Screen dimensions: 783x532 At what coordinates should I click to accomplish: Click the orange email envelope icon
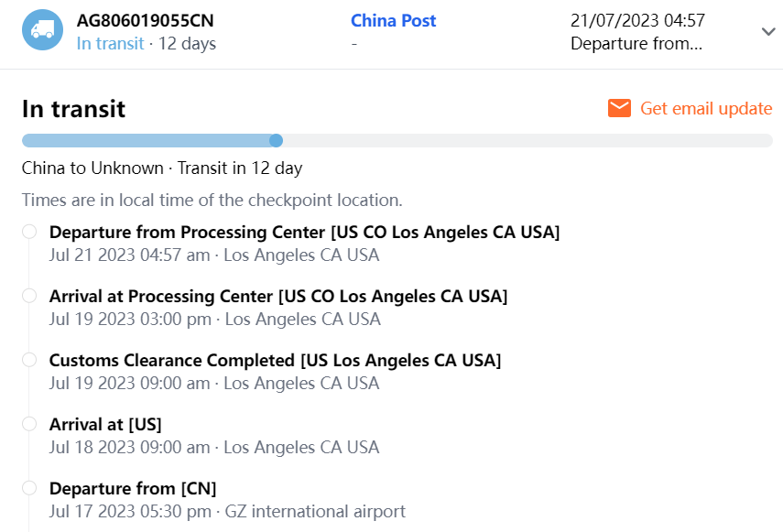(619, 109)
